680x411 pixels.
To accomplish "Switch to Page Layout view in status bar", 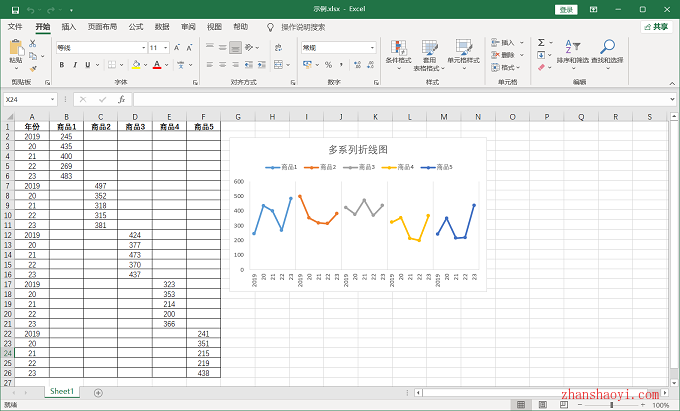I will tap(543, 405).
